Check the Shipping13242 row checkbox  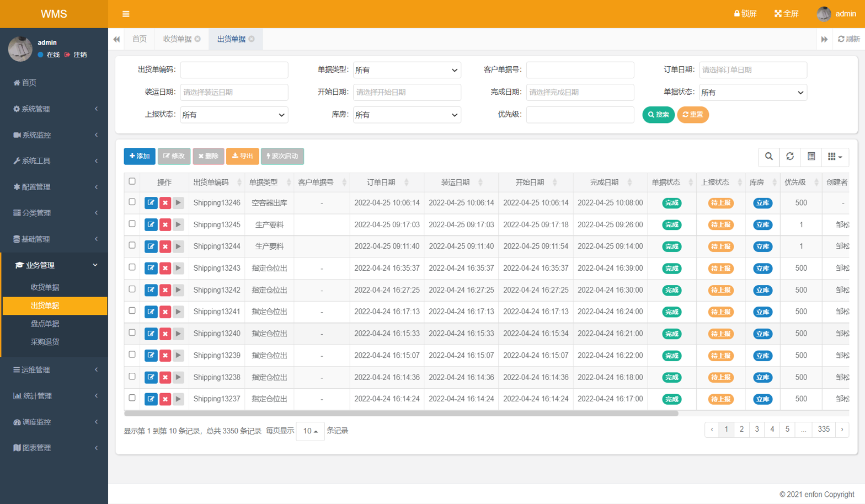[132, 289]
